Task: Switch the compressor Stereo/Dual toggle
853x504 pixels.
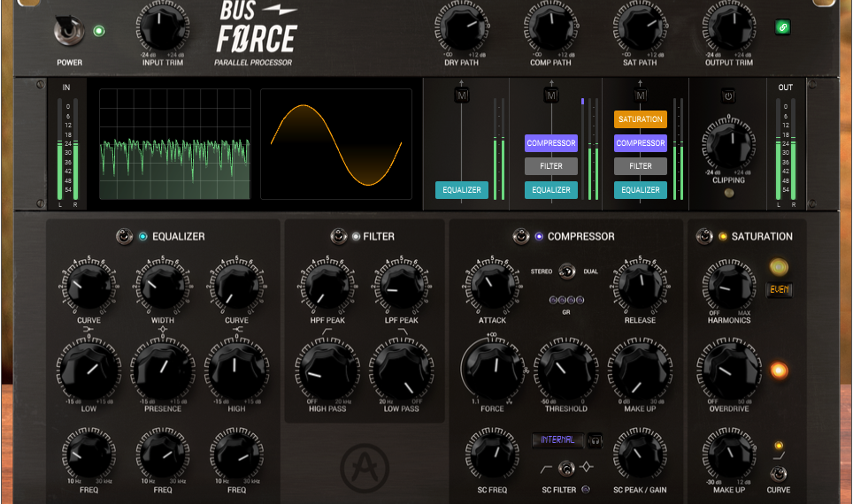Action: [566, 271]
